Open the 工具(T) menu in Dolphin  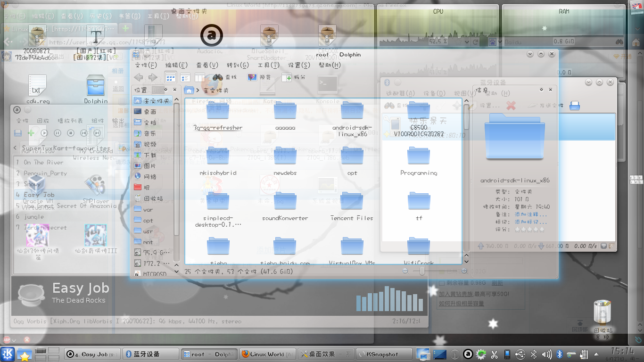(x=269, y=65)
